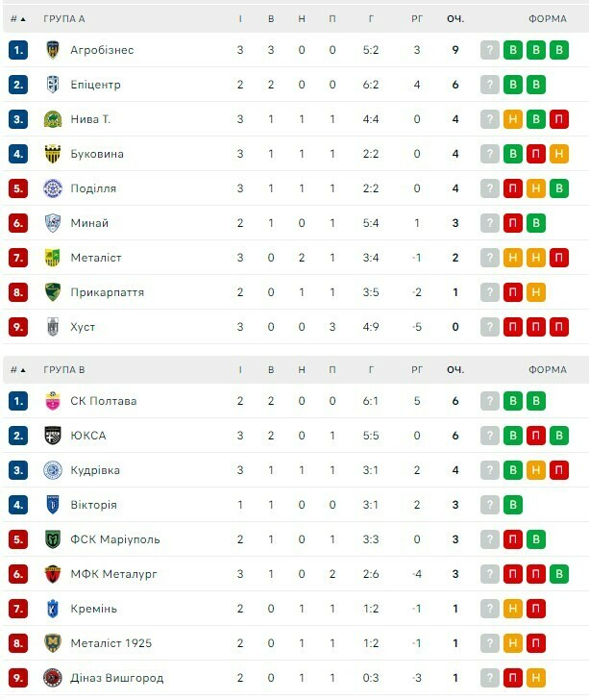Screen dimensions: 589x700
Task: Click the Кремінь team crest icon
Action: point(53,609)
